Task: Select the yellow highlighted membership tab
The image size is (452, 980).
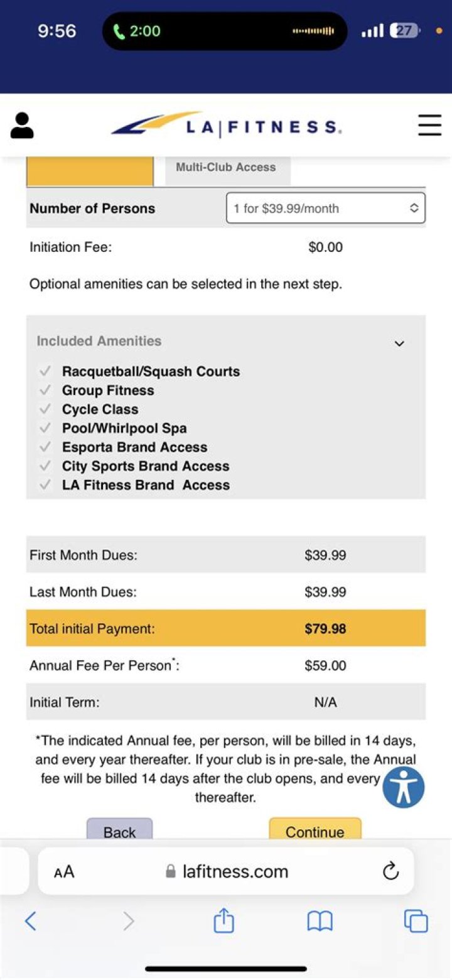Action: 90,171
